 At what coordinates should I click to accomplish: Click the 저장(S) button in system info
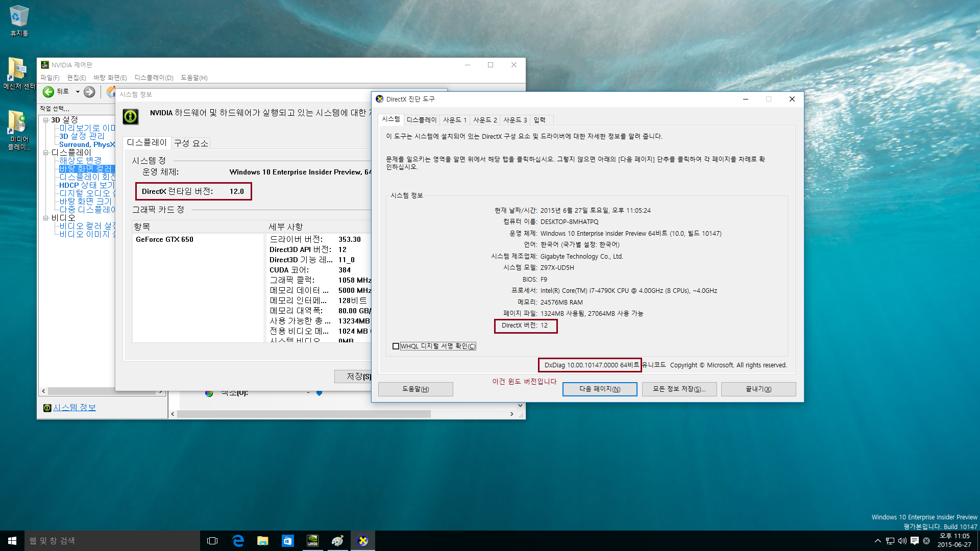tap(354, 377)
